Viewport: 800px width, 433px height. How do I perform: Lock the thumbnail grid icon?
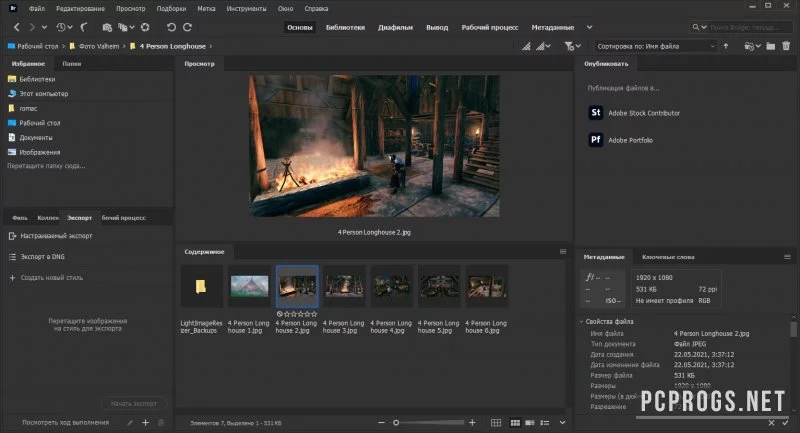[495, 422]
